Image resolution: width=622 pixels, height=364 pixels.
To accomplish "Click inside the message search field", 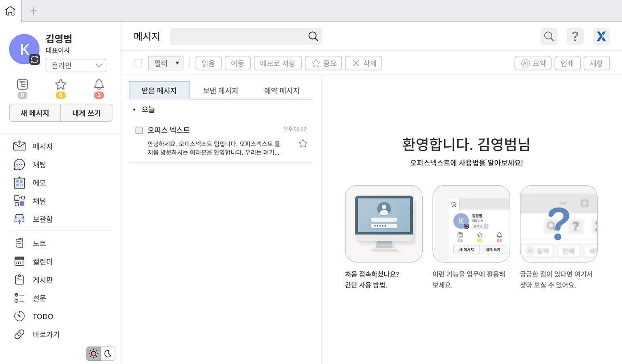I will click(243, 36).
